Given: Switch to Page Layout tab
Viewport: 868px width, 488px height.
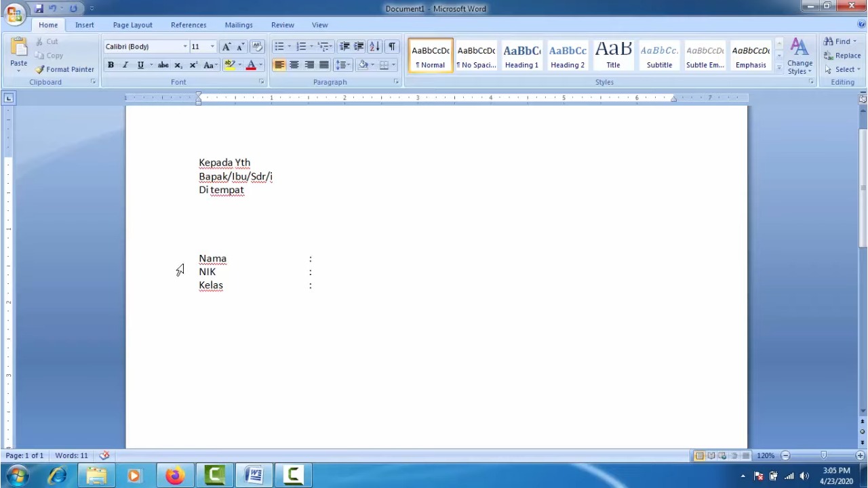Looking at the screenshot, I should click(x=133, y=25).
